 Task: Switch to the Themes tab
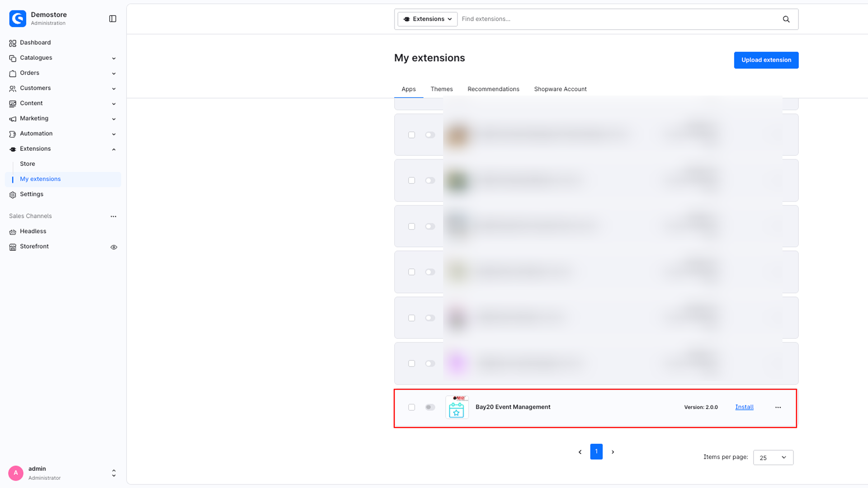[442, 89]
